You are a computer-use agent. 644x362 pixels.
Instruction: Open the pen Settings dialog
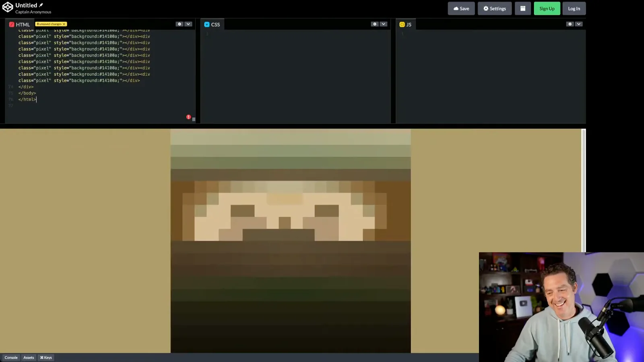(x=495, y=8)
